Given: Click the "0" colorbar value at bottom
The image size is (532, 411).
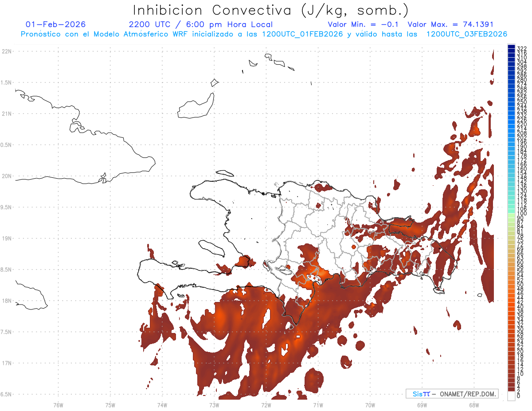Looking at the screenshot, I should tap(519, 395).
